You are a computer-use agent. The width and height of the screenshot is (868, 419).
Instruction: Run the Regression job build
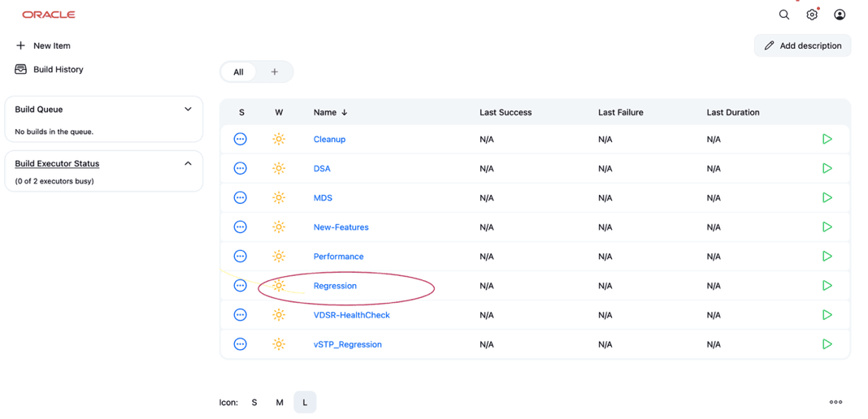[x=827, y=285]
